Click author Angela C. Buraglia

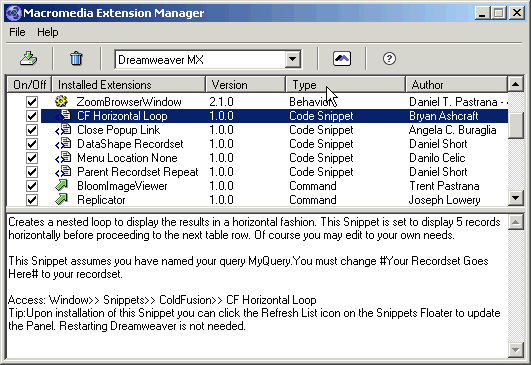click(x=453, y=130)
